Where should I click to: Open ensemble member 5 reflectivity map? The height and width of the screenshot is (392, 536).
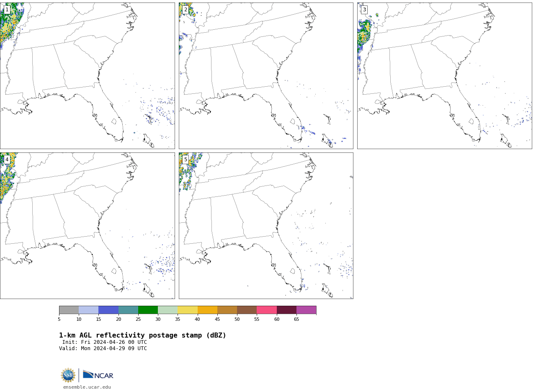(x=266, y=226)
